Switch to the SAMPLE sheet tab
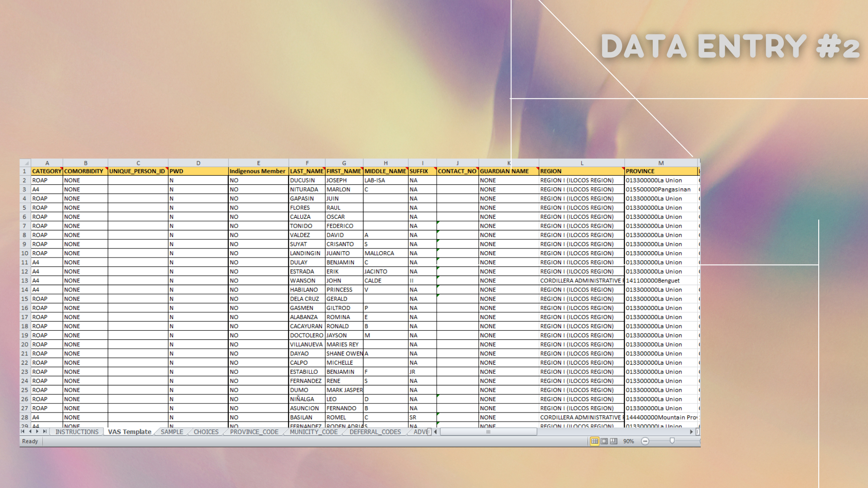 click(x=172, y=432)
